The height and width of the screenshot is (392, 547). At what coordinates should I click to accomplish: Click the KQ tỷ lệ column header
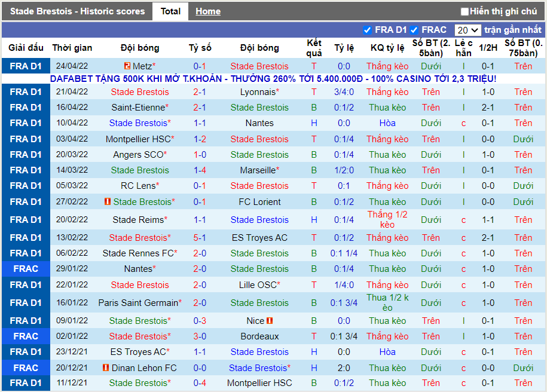click(x=387, y=48)
